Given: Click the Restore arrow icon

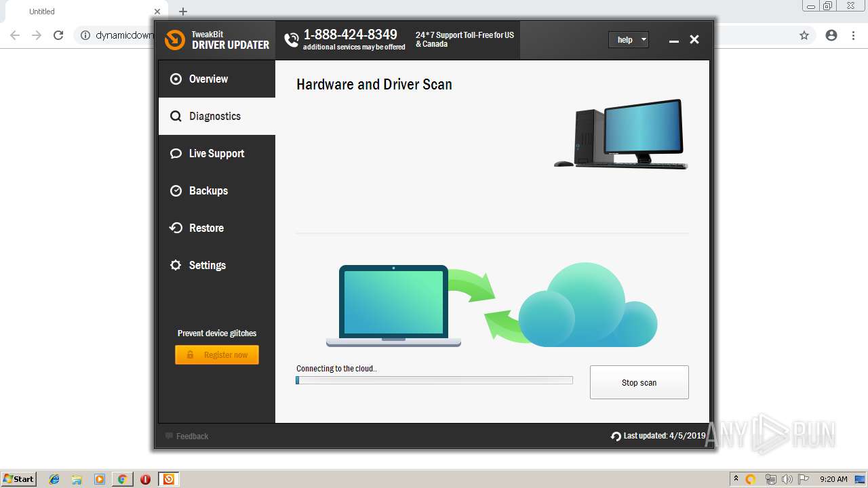Looking at the screenshot, I should click(176, 228).
